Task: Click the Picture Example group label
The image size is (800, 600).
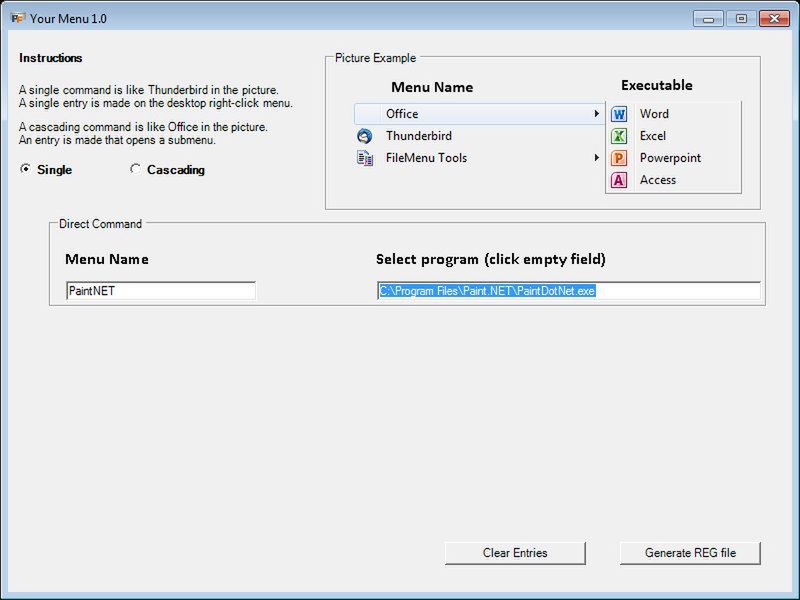Action: (375, 58)
